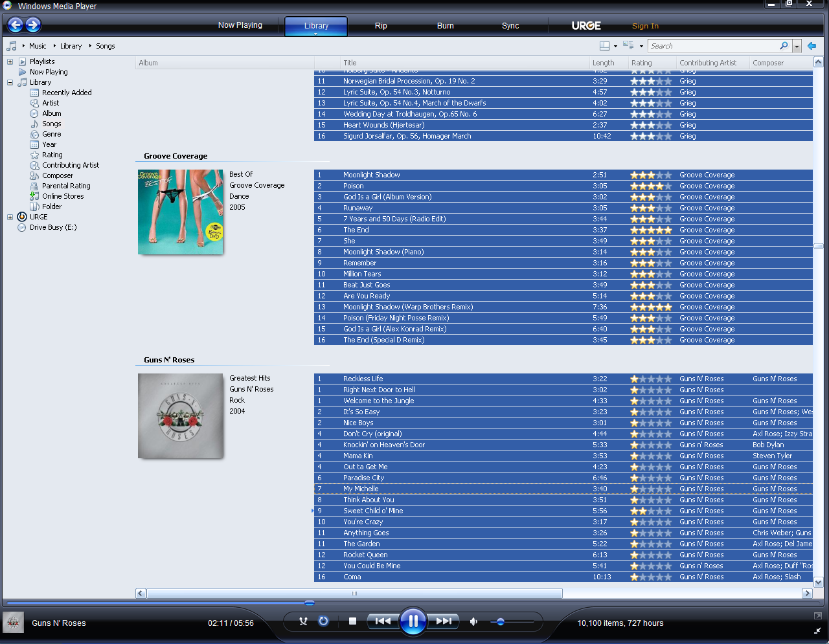
Task: Click the blue back arrow beside search
Action: [x=812, y=46]
